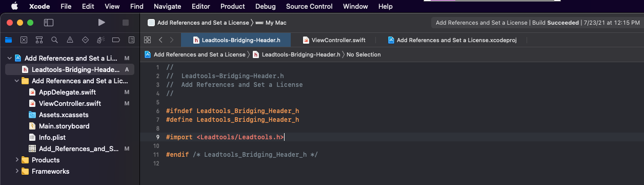Viewport: 644px width, 185px height.
Task: Click the project segment in the jump bar
Action: pos(195,54)
